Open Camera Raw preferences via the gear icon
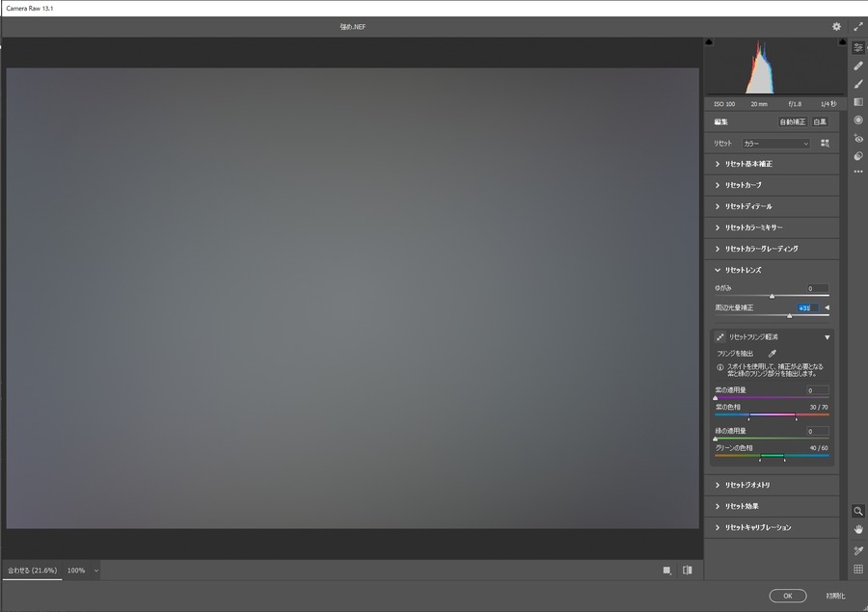 click(x=837, y=28)
